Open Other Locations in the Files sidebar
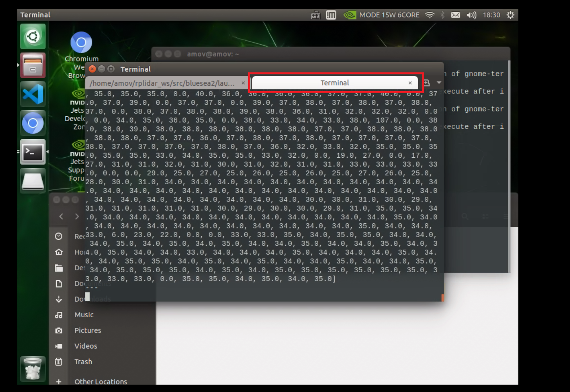570x392 pixels. 103,381
